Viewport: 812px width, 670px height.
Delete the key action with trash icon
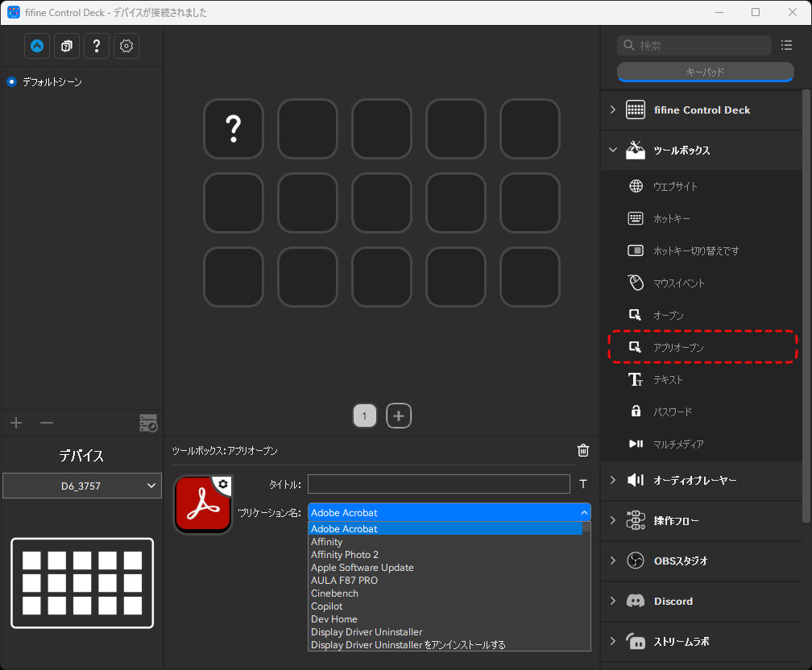pos(583,451)
